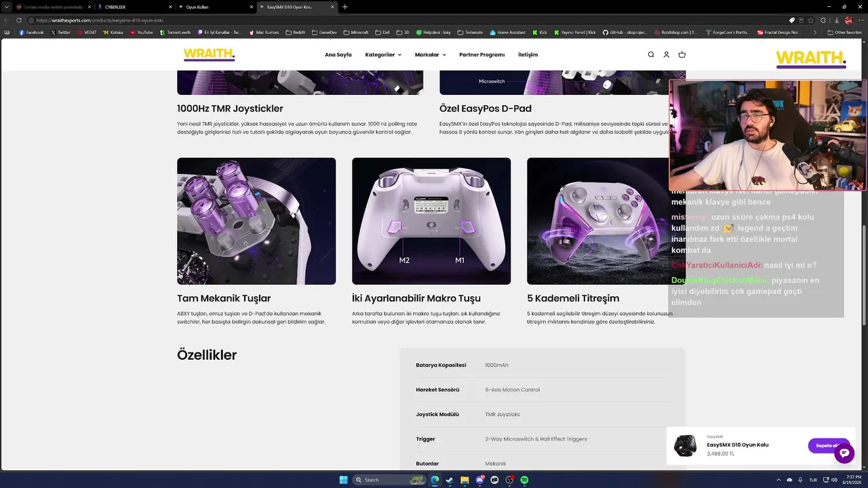The image size is (868, 488).
Task: Open the 3D bookmark folder
Action: pyautogui.click(x=403, y=33)
